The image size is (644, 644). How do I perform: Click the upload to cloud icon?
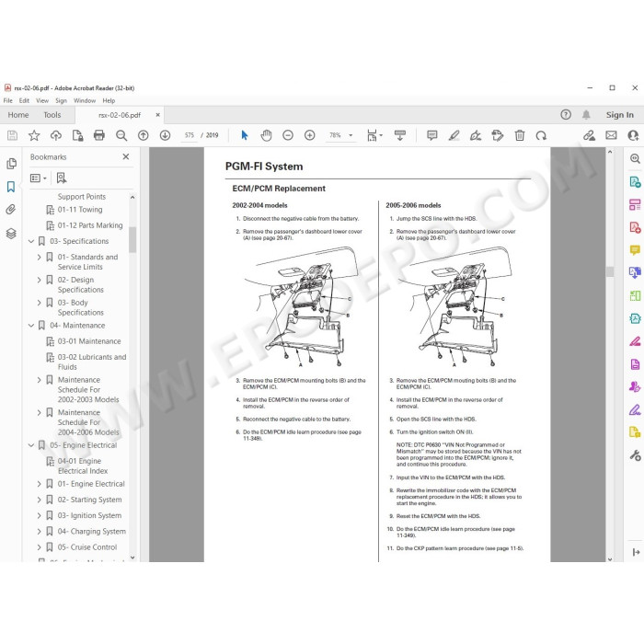coord(56,135)
